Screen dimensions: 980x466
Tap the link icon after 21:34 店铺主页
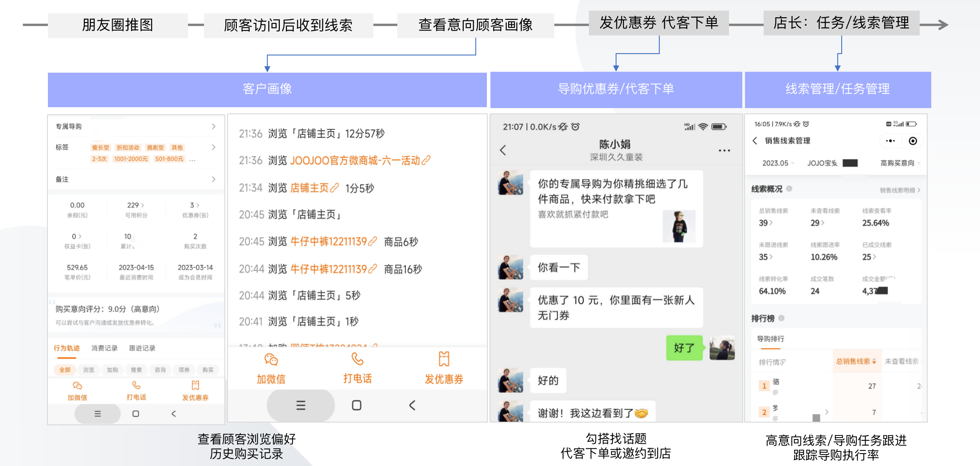334,188
